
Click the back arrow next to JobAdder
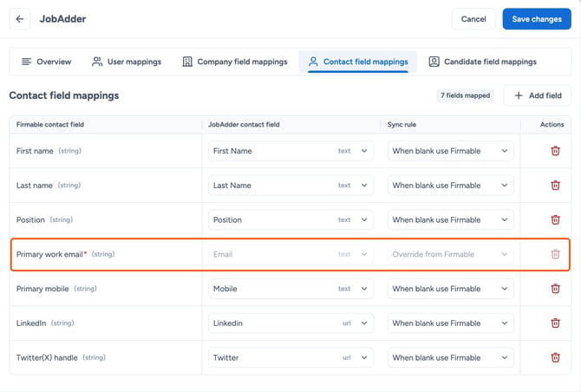point(20,19)
